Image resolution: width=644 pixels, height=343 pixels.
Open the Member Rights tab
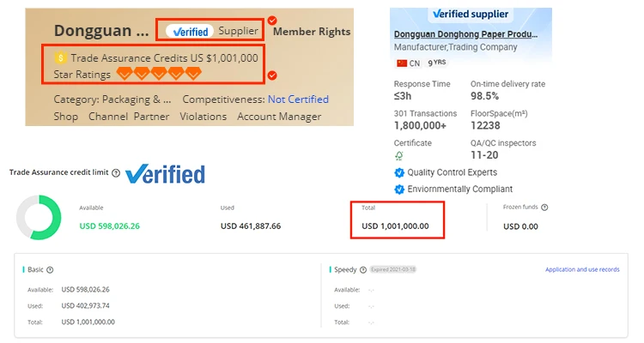[311, 32]
